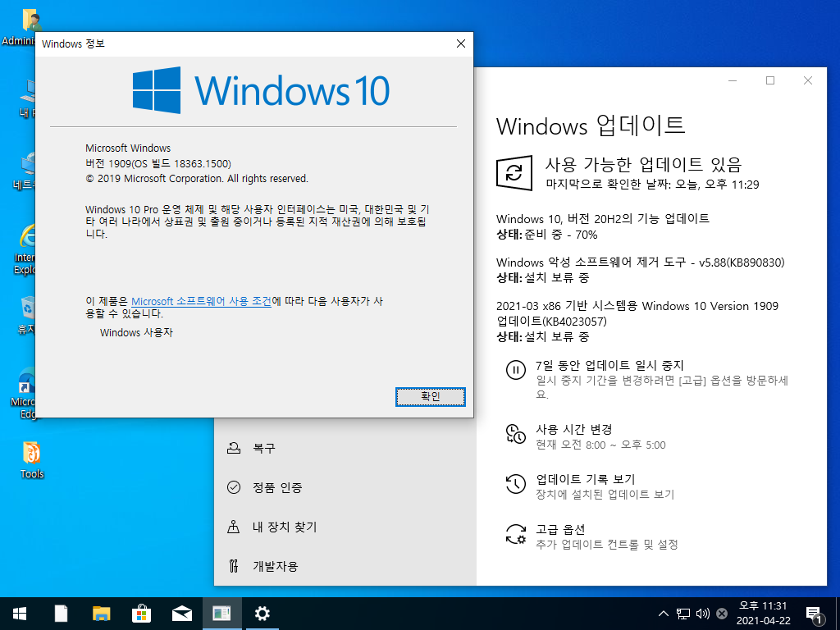840x630 pixels.
Task: Click the 개발자용 tools icon
Action: point(234,566)
